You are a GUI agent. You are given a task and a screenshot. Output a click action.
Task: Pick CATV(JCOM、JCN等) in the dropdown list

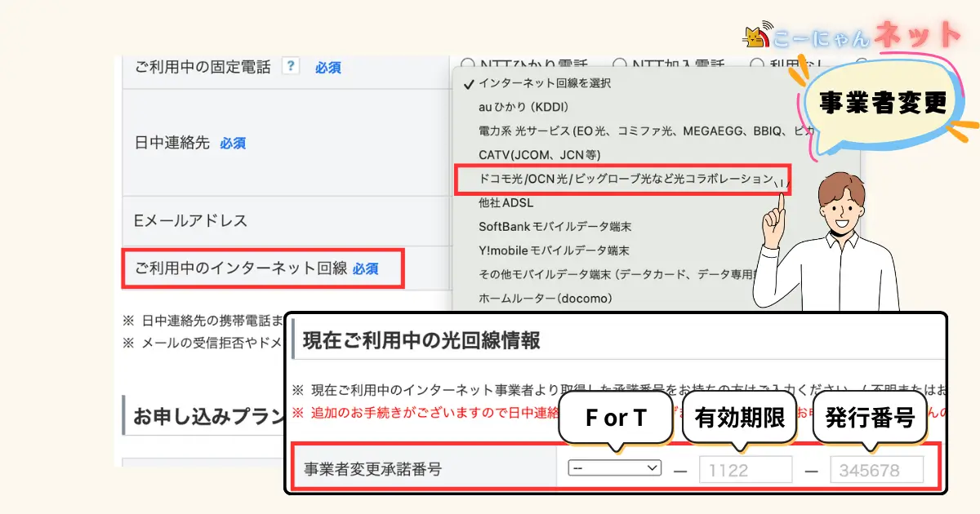[x=541, y=154]
